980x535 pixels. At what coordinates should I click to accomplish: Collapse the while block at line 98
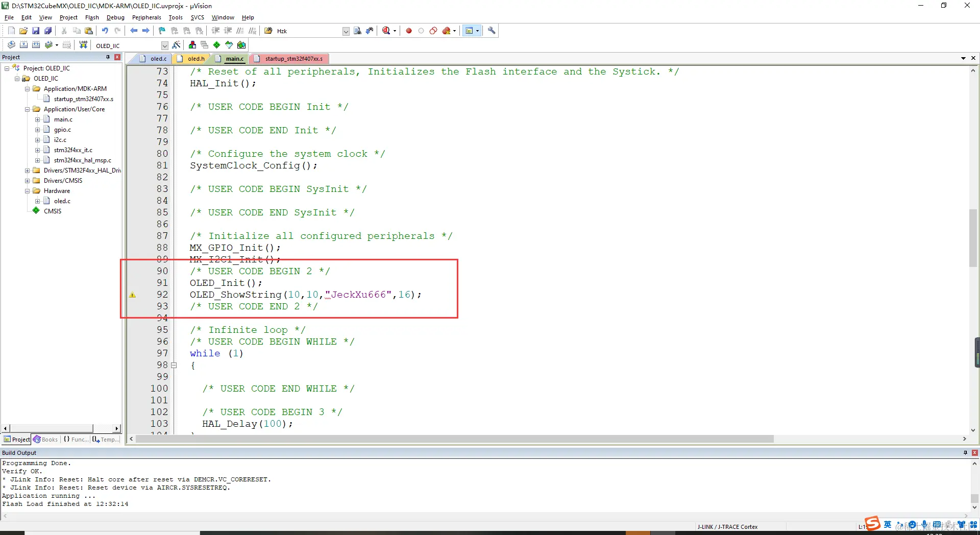coord(174,365)
